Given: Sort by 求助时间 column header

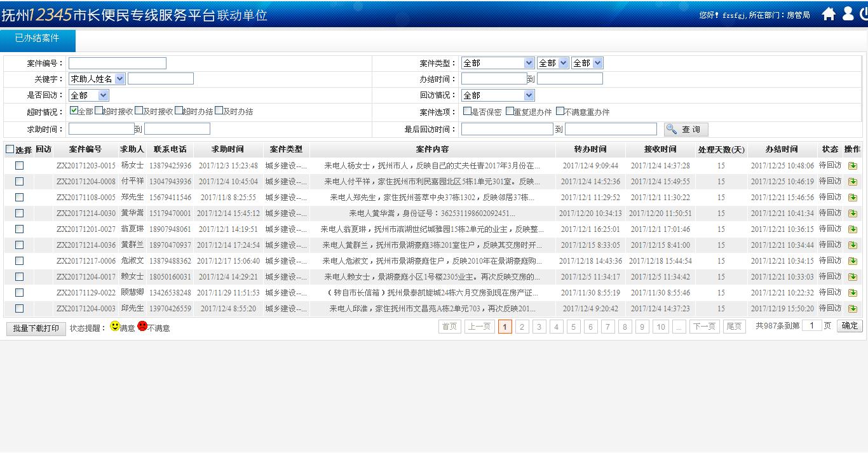Looking at the screenshot, I should (227, 149).
